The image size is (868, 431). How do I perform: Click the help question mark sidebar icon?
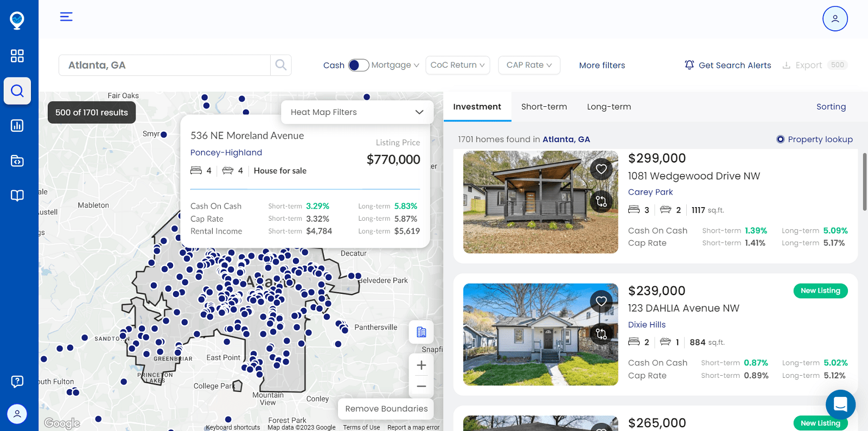pyautogui.click(x=17, y=381)
